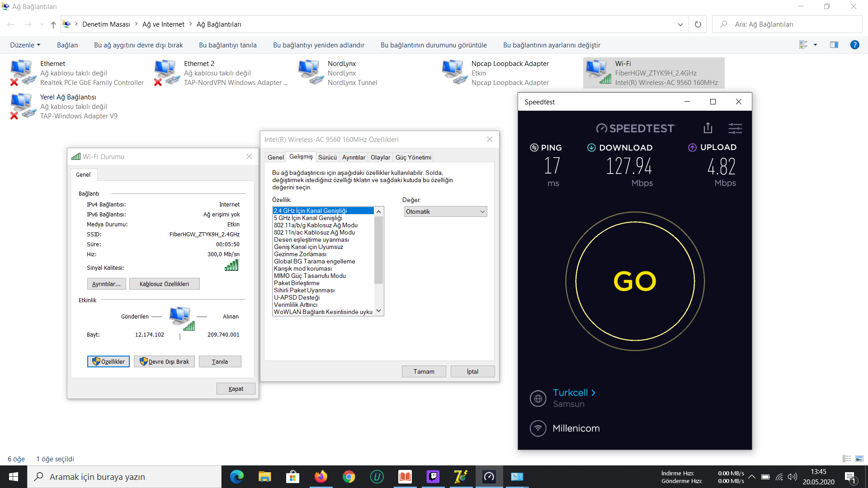Click Bu bağlantının ayarlarını değiştir
This screenshot has width=868, height=488.
(552, 45)
